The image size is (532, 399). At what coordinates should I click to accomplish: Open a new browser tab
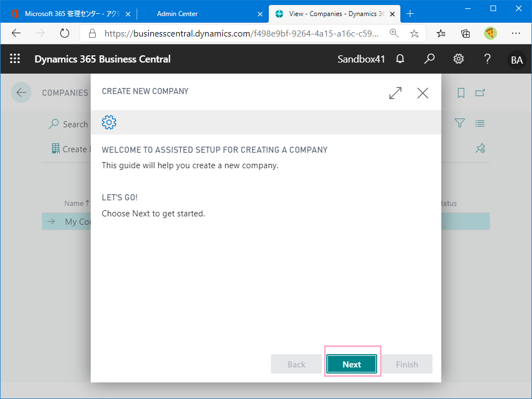pyautogui.click(x=410, y=14)
